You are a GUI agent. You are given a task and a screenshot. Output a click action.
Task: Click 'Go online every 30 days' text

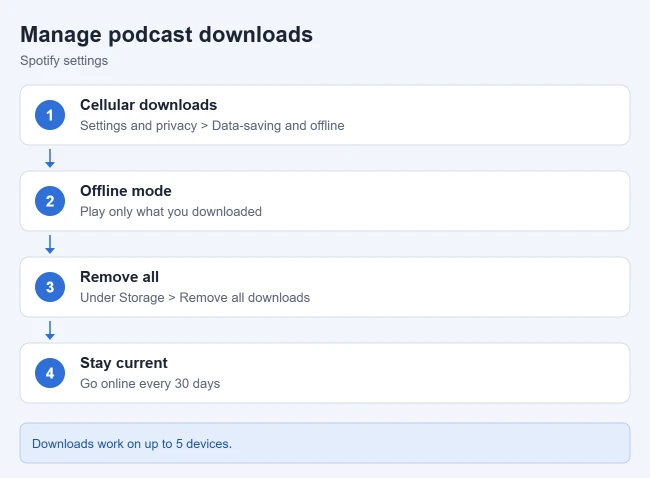point(150,383)
